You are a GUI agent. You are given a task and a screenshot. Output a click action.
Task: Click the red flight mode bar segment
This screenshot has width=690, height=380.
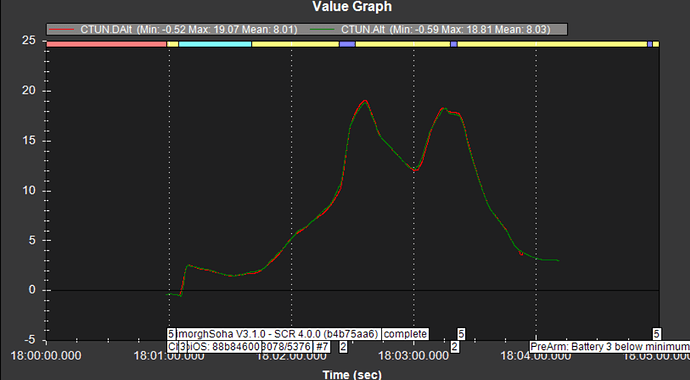tap(106, 44)
